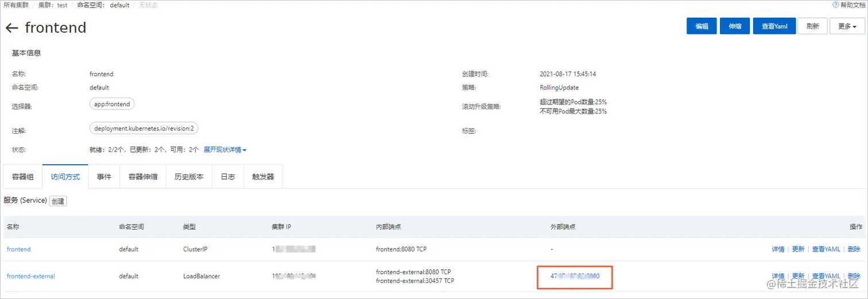The image size is (868, 299).
Task: Click the frontend-external:8080 TCP endpoint text
Action: [x=413, y=271]
